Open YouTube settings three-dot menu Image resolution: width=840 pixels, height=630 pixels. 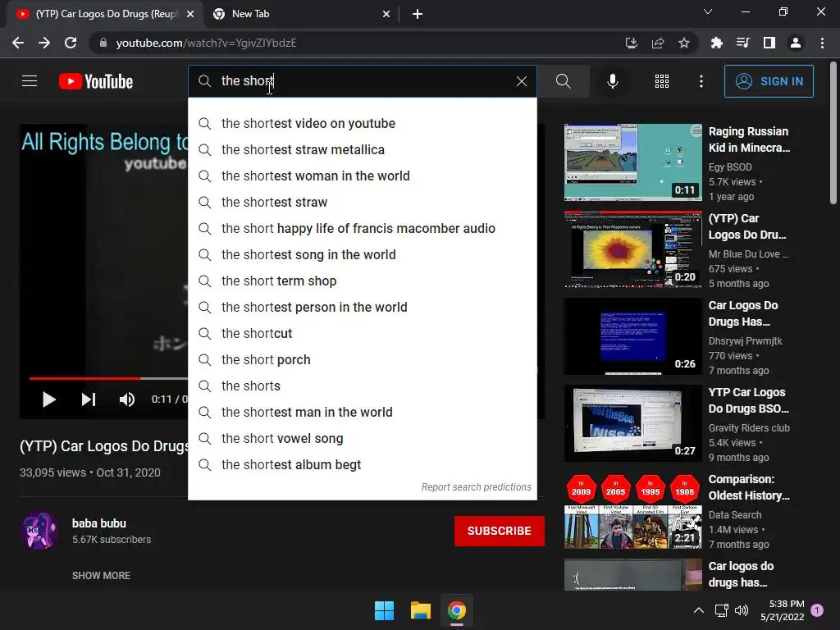pos(701,81)
